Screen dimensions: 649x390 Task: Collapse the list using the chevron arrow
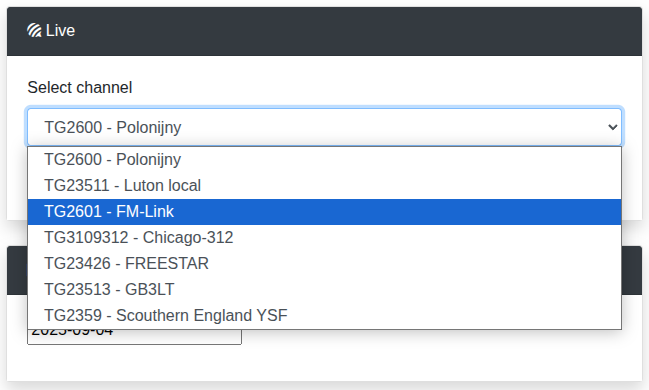[613, 127]
